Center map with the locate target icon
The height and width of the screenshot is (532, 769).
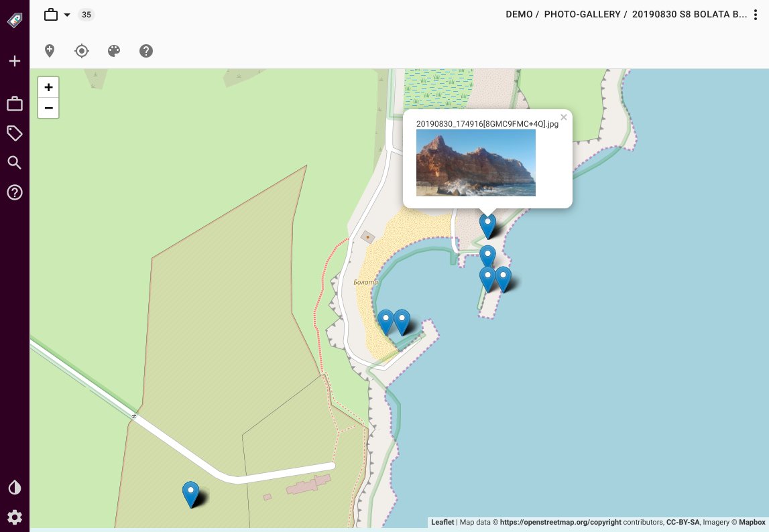[82, 51]
